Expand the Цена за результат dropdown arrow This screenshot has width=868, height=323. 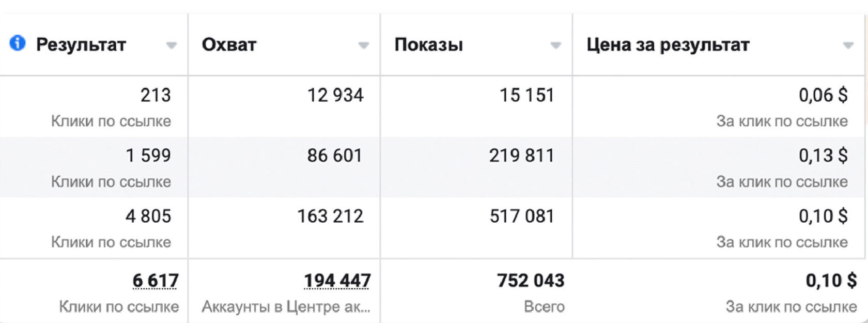[x=848, y=45]
